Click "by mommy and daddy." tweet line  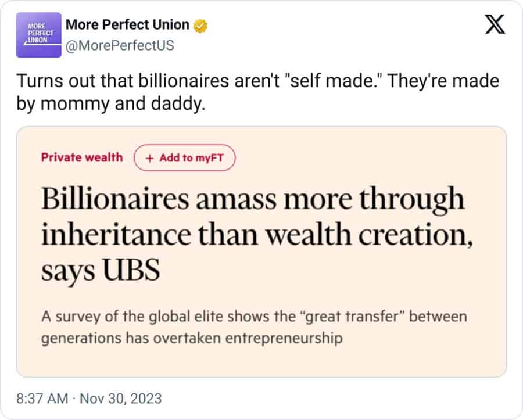click(x=110, y=105)
